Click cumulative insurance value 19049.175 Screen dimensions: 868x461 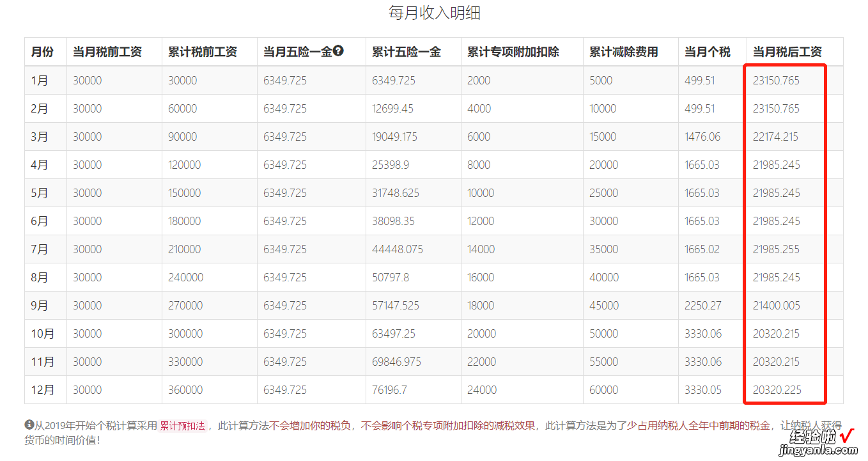pos(394,137)
